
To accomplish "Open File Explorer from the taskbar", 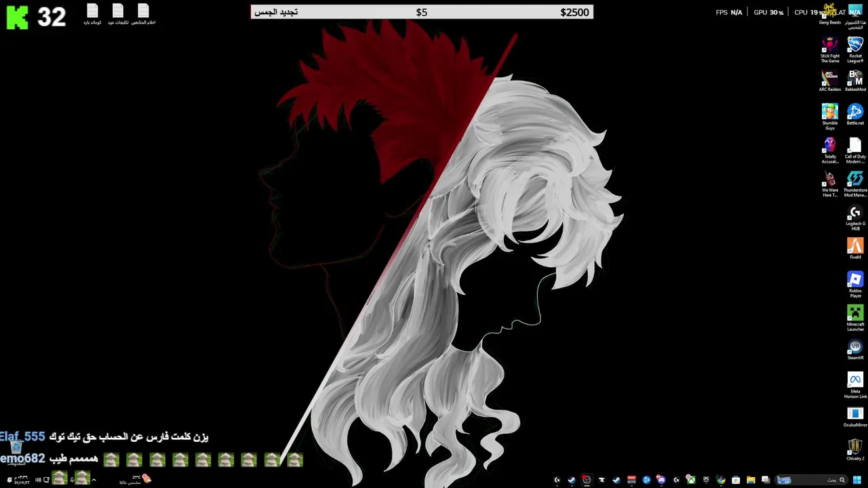I will click(751, 480).
